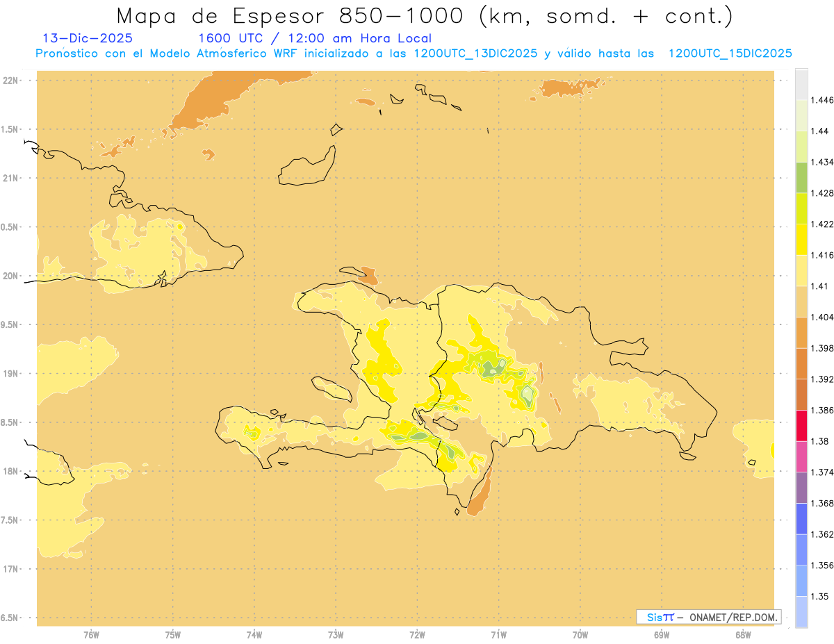Click the longitude label "74W"

pos(254,635)
